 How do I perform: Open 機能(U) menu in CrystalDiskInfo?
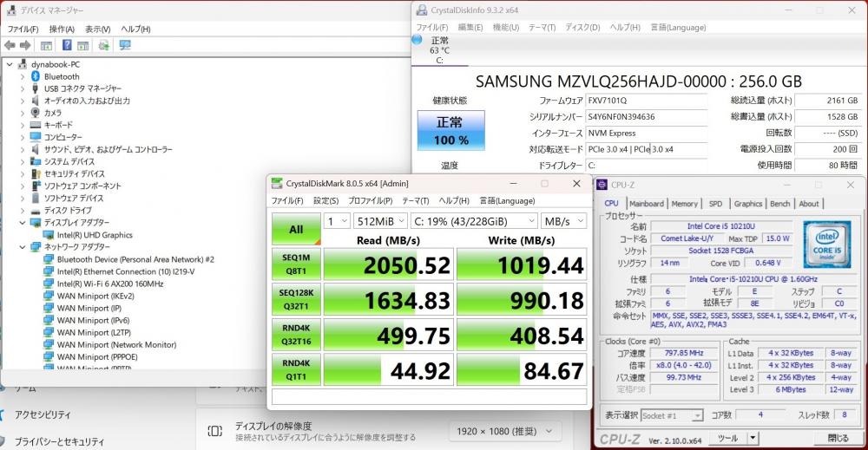(506, 27)
